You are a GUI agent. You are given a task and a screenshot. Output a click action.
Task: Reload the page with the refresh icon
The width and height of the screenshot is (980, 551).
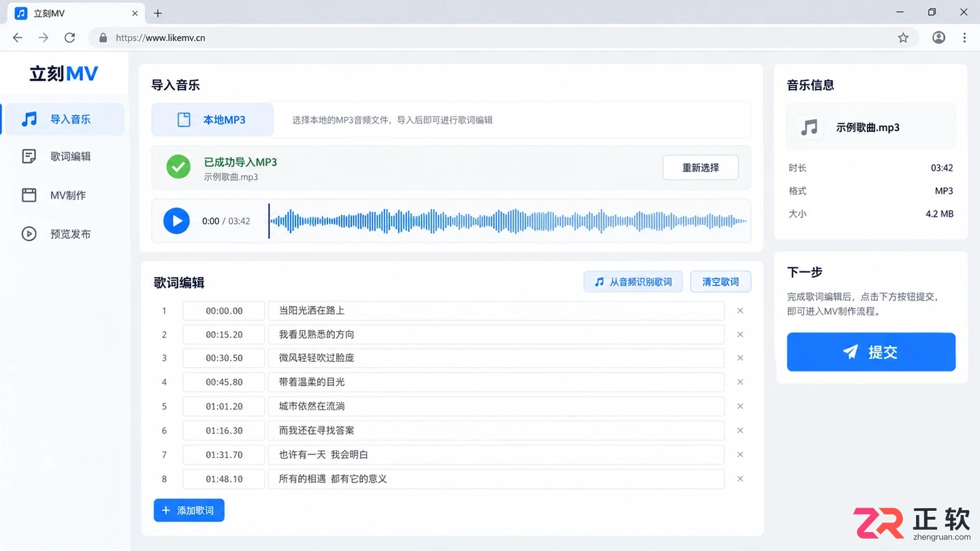(69, 38)
